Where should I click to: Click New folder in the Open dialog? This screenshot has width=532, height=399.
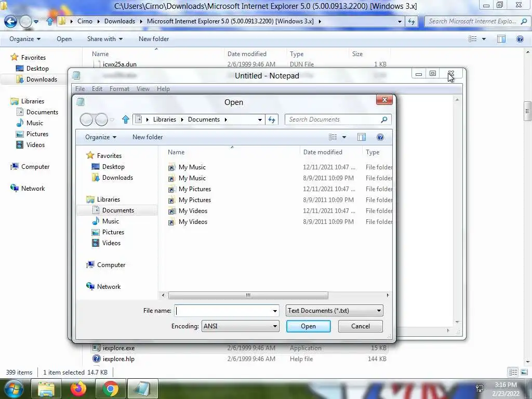pyautogui.click(x=148, y=137)
